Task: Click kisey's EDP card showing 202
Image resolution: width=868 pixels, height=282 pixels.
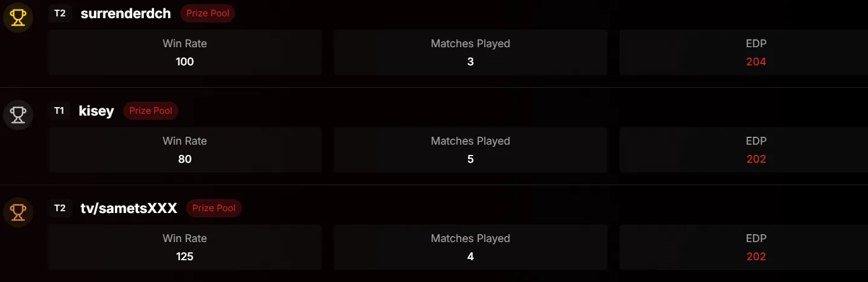Action: point(744,150)
